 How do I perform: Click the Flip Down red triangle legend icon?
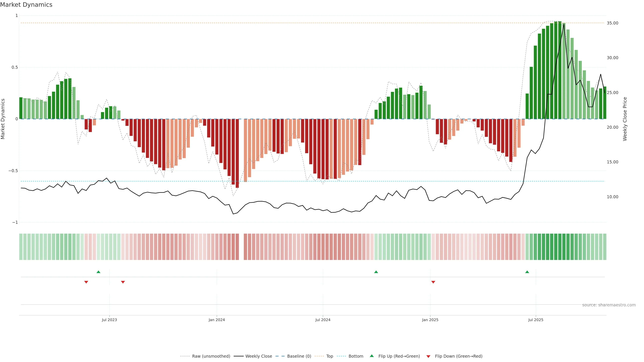428,356
